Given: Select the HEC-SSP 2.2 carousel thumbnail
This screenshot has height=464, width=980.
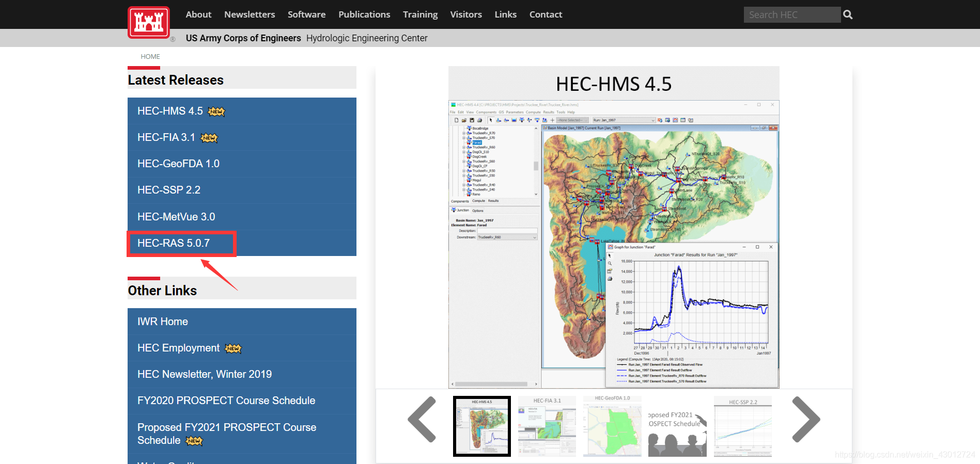Looking at the screenshot, I should [x=743, y=426].
